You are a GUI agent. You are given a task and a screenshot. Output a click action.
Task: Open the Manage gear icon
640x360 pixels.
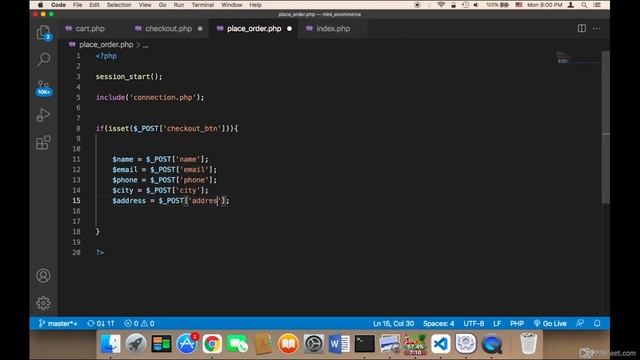click(x=43, y=303)
